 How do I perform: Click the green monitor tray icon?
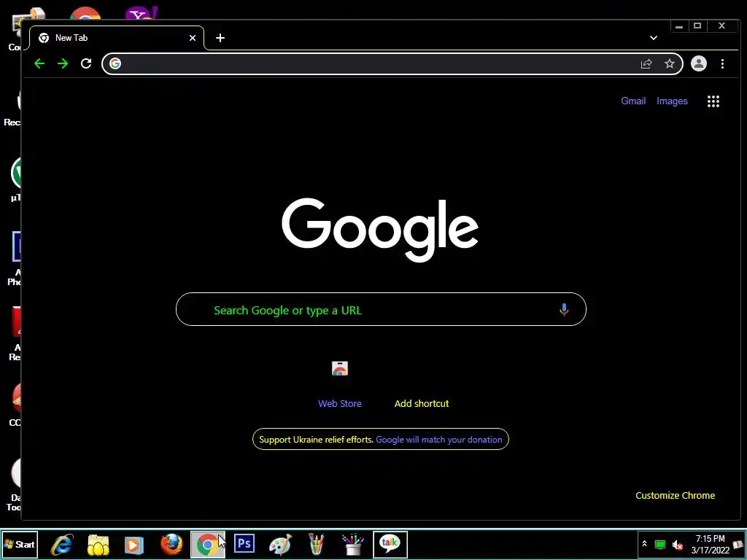point(660,544)
